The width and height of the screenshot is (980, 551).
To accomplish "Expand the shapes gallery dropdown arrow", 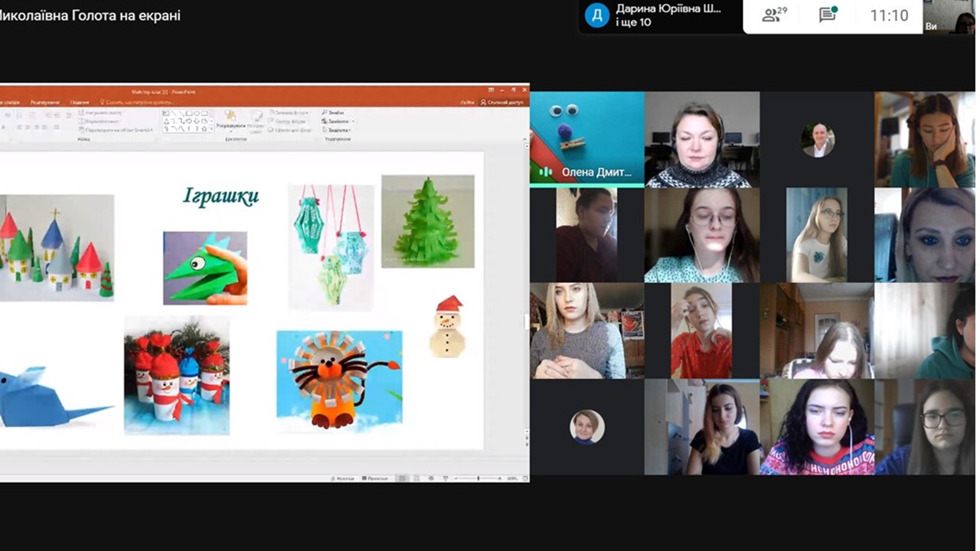I will coord(211,129).
